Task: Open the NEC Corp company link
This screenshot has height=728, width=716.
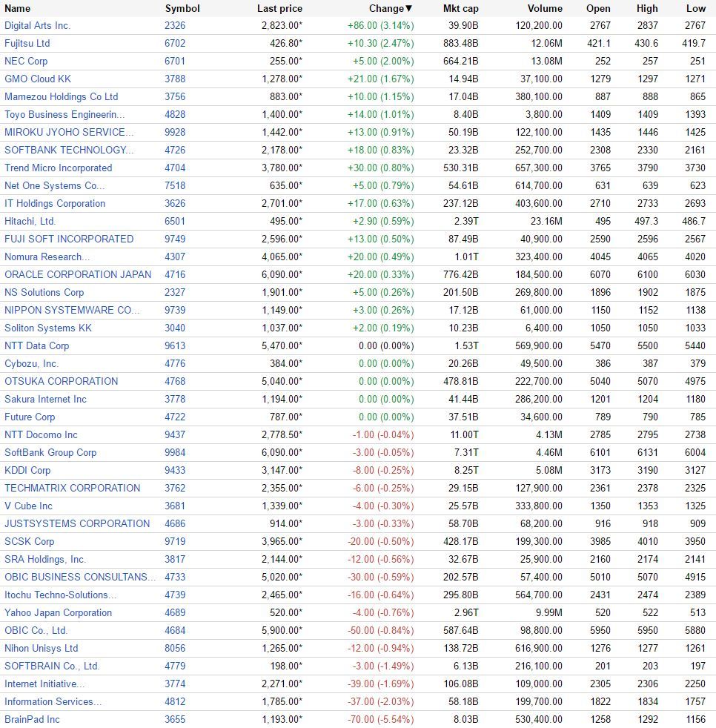Action: pos(26,61)
